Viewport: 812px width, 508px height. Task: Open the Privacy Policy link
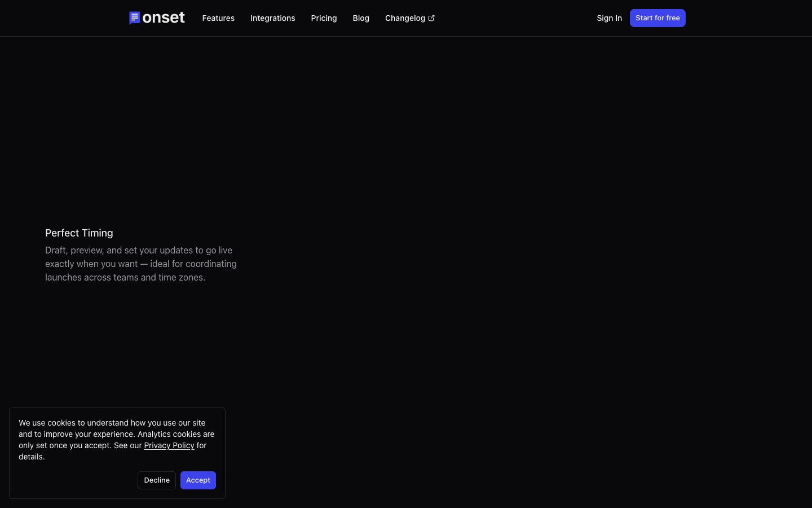click(169, 445)
